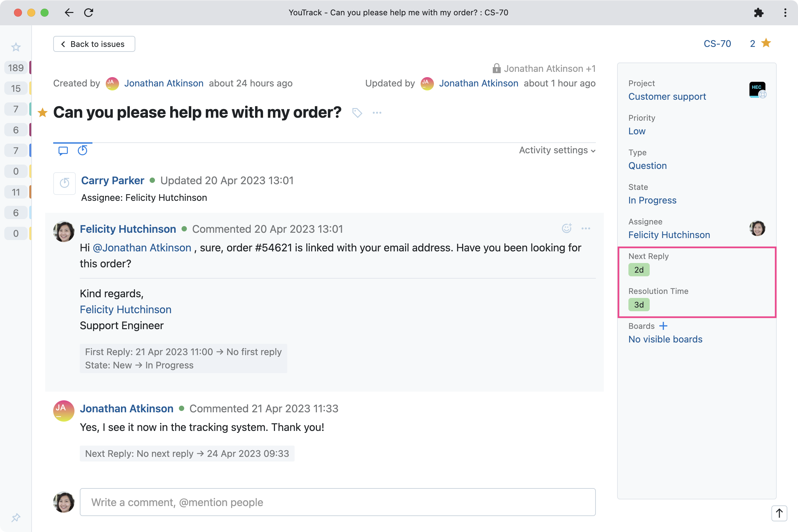
Task: Toggle the star next to the issue title
Action: tap(43, 112)
